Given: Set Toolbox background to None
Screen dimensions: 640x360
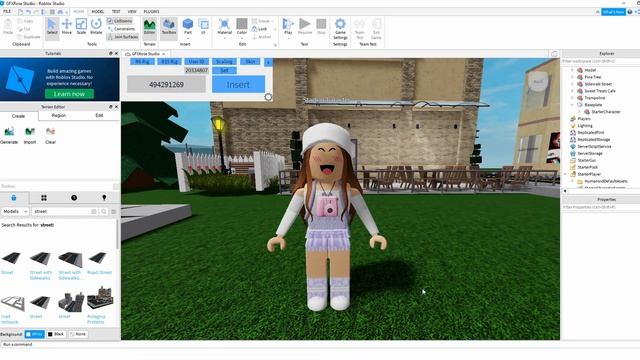Looking at the screenshot, I should coord(78,334).
